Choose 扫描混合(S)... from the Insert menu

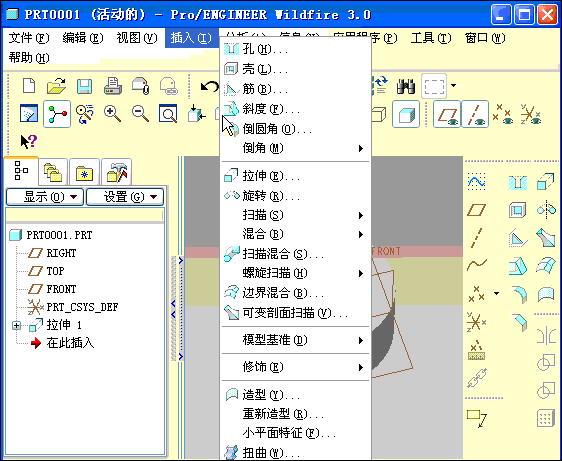(295, 254)
